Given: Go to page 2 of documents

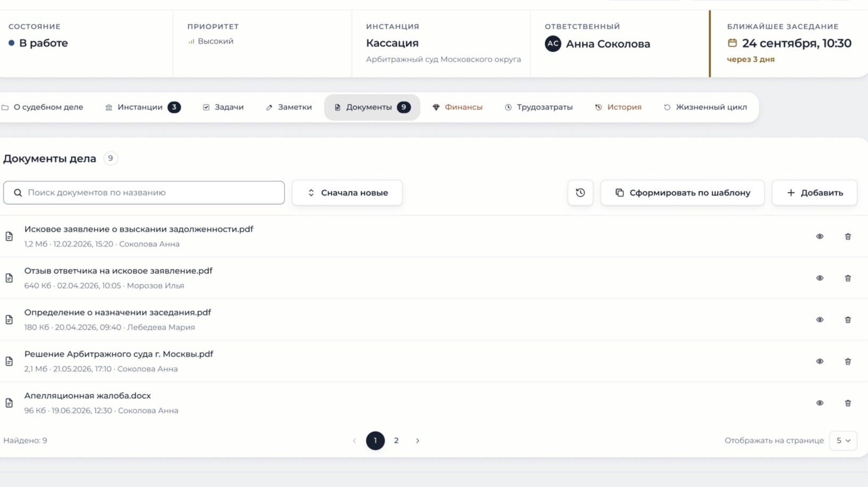Looking at the screenshot, I should [x=396, y=440].
